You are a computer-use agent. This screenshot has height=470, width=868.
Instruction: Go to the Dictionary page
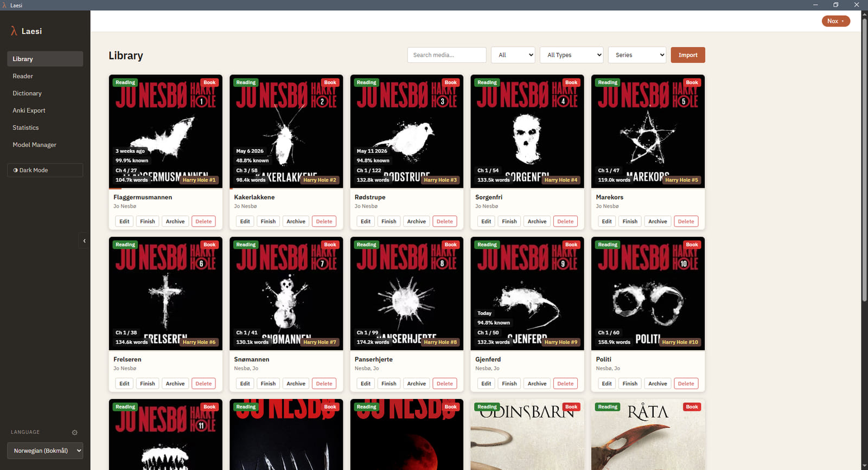[x=45, y=93]
